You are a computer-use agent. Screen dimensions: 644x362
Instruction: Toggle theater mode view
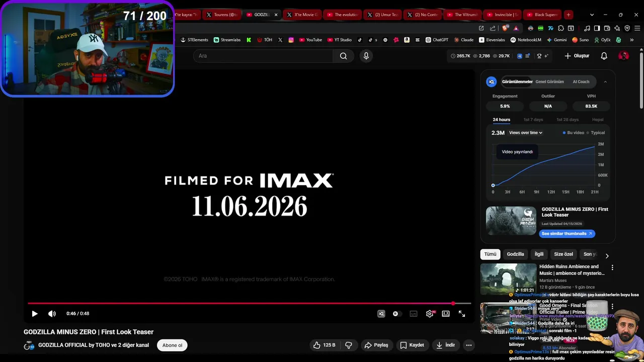click(446, 314)
